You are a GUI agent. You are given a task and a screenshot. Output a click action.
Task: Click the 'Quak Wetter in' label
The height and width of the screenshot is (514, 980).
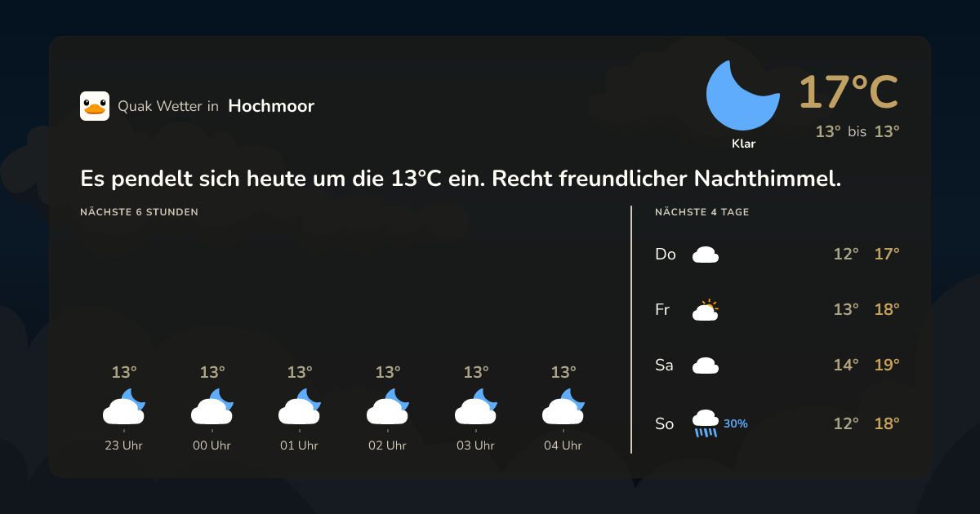168,106
